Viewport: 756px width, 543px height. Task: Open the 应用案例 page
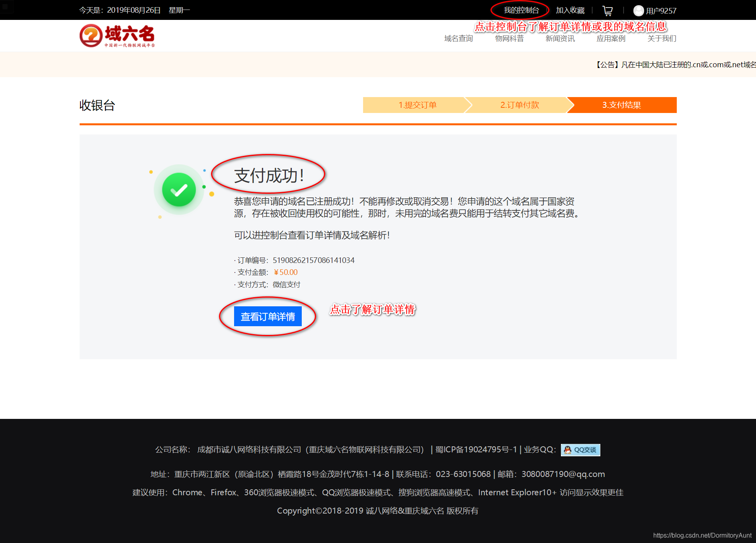[x=611, y=38]
